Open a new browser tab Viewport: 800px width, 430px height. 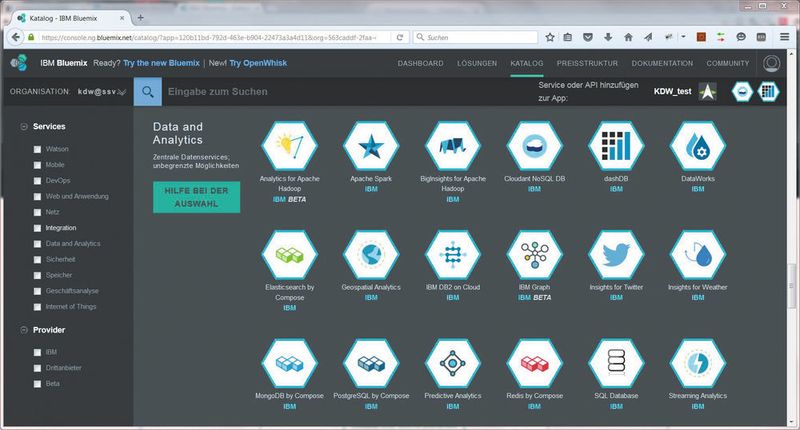[x=140, y=18]
